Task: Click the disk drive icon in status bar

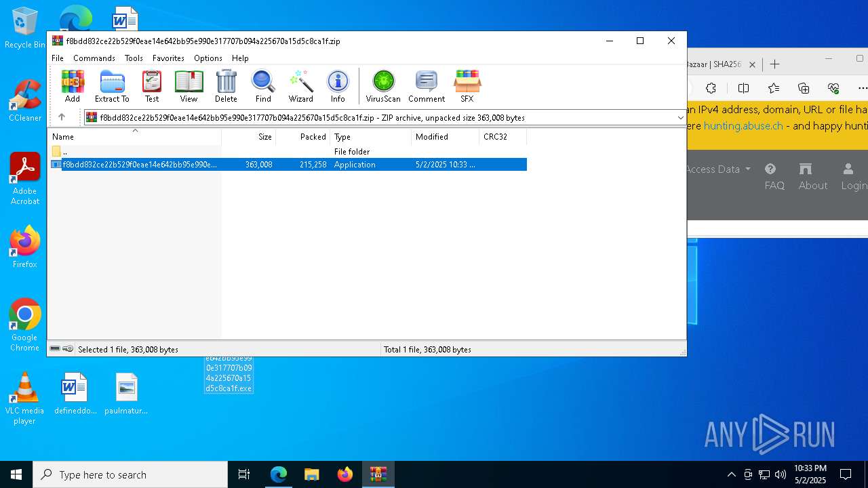Action: coord(55,349)
